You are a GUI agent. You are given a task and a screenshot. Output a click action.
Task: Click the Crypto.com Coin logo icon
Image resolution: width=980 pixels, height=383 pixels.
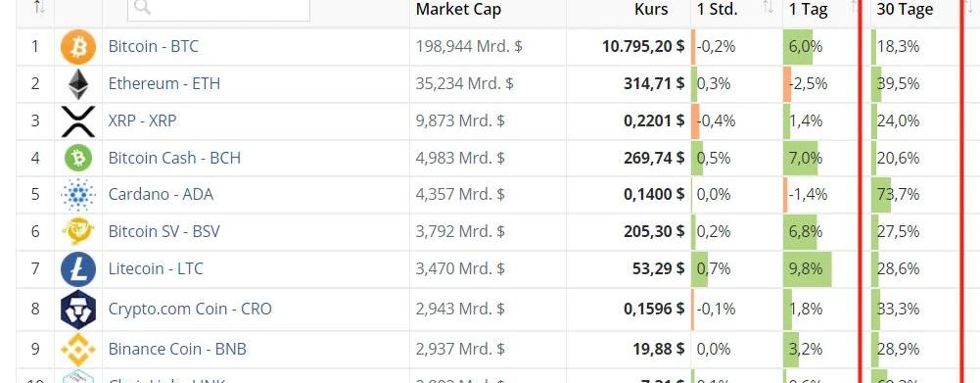point(78,310)
